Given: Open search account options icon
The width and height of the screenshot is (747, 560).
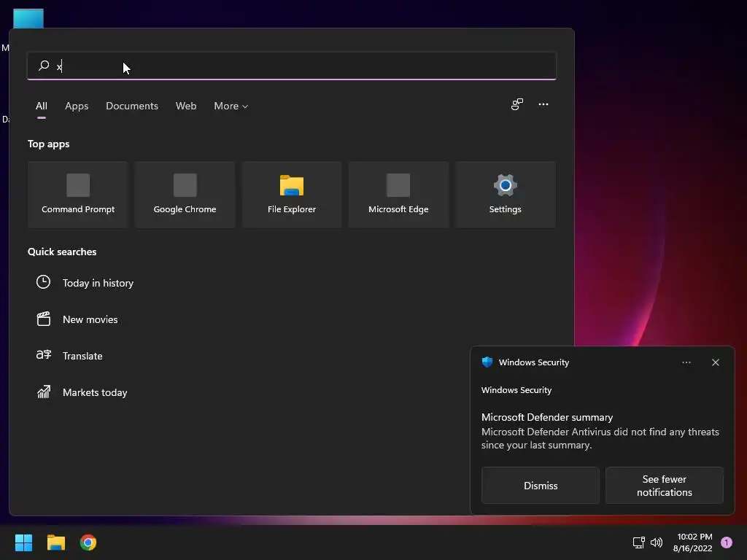Looking at the screenshot, I should click(x=517, y=105).
